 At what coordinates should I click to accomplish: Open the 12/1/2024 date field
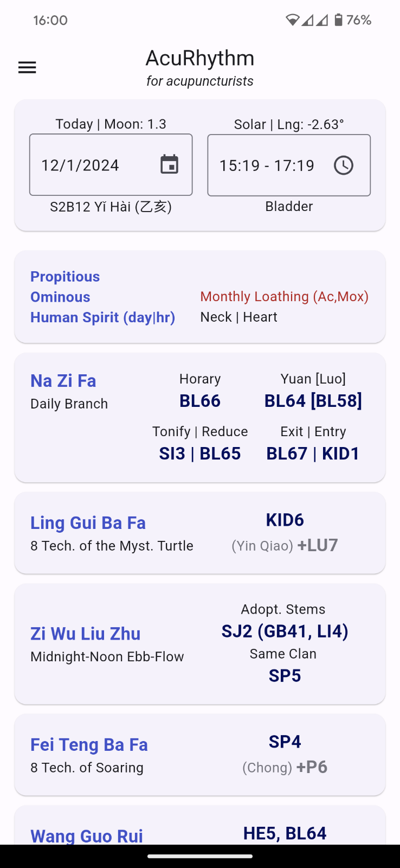(x=92, y=165)
